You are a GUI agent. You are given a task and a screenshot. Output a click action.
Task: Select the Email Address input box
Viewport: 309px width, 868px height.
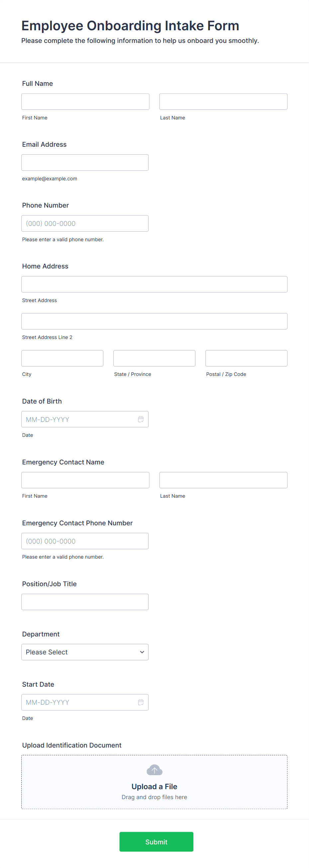point(85,162)
